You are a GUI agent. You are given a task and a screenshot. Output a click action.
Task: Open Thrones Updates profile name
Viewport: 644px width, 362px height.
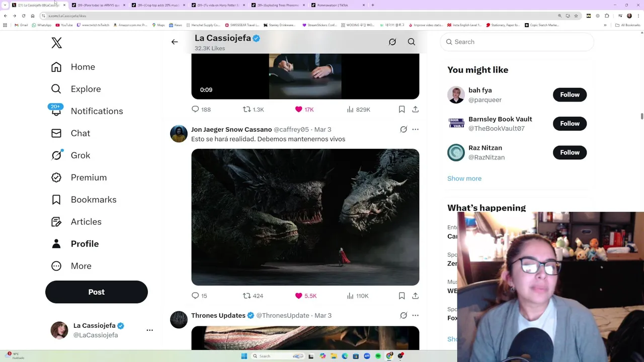[218, 315]
